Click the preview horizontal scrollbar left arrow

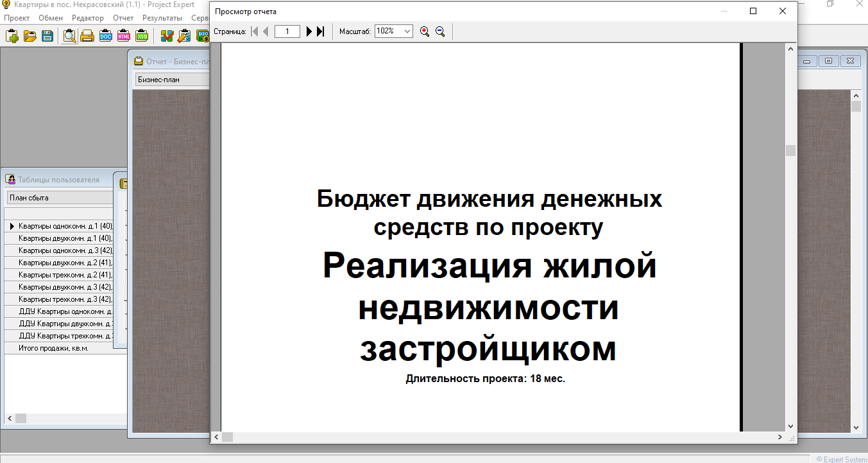(217, 437)
